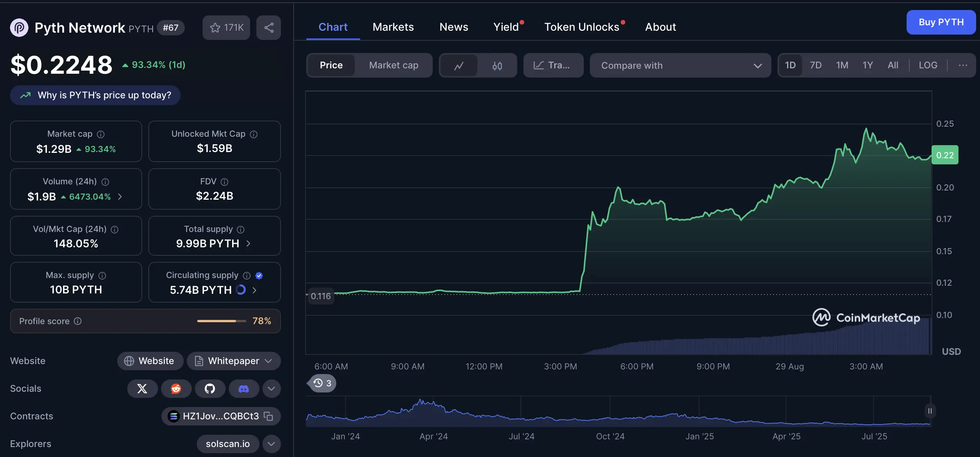Click the Buy PYTH button
This screenshot has width=980, height=457.
941,22
